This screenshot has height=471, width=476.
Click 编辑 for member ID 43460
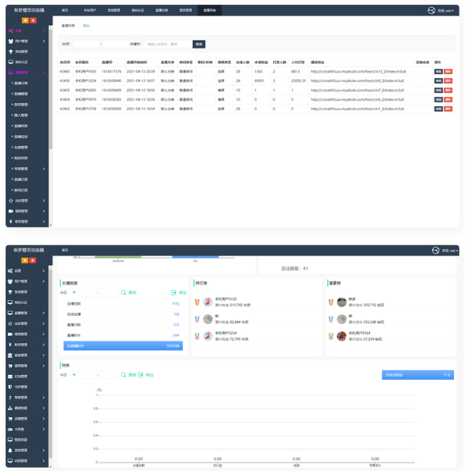pyautogui.click(x=438, y=72)
